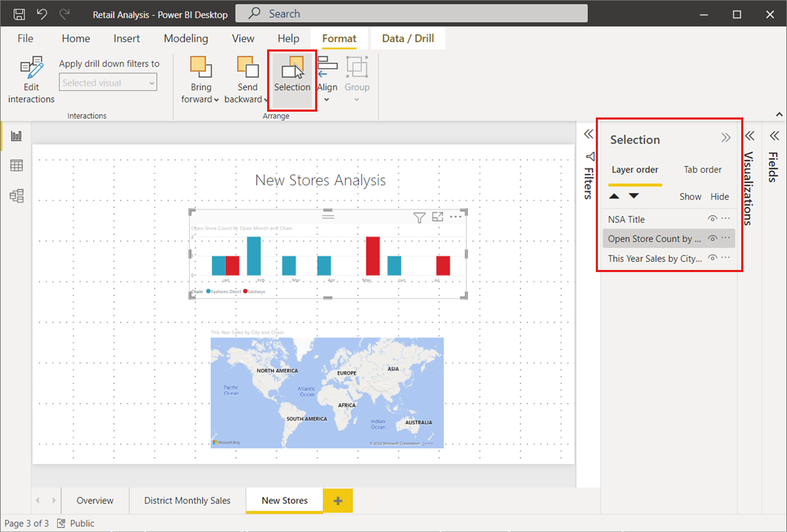Select the NSA Title layer
The image size is (787, 532).
(x=669, y=219)
